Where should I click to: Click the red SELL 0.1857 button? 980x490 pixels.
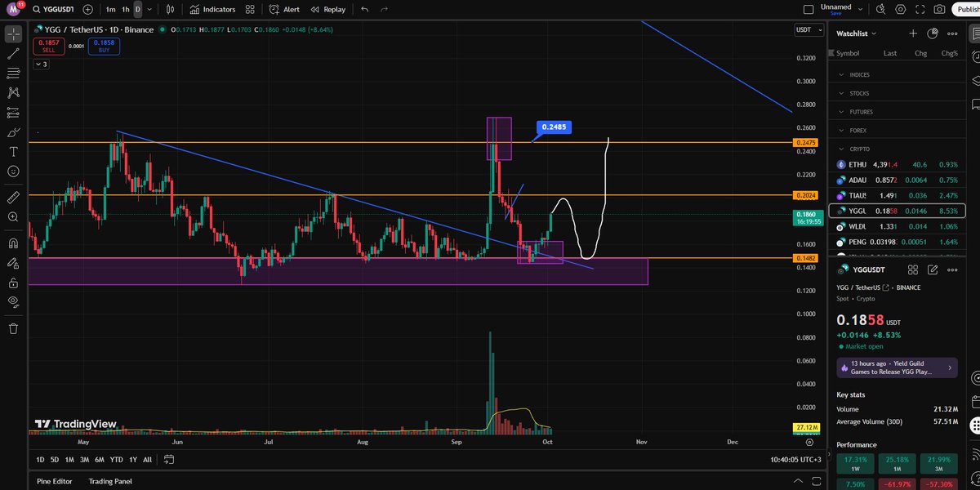48,47
